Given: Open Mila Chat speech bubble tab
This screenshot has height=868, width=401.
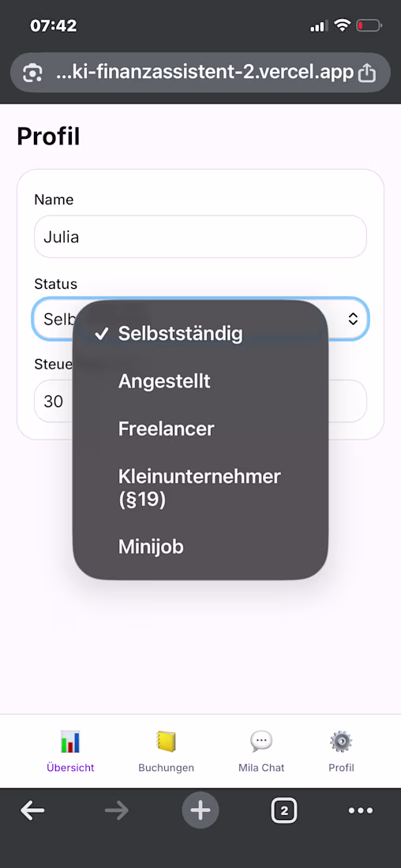Looking at the screenshot, I should pos(260,751).
